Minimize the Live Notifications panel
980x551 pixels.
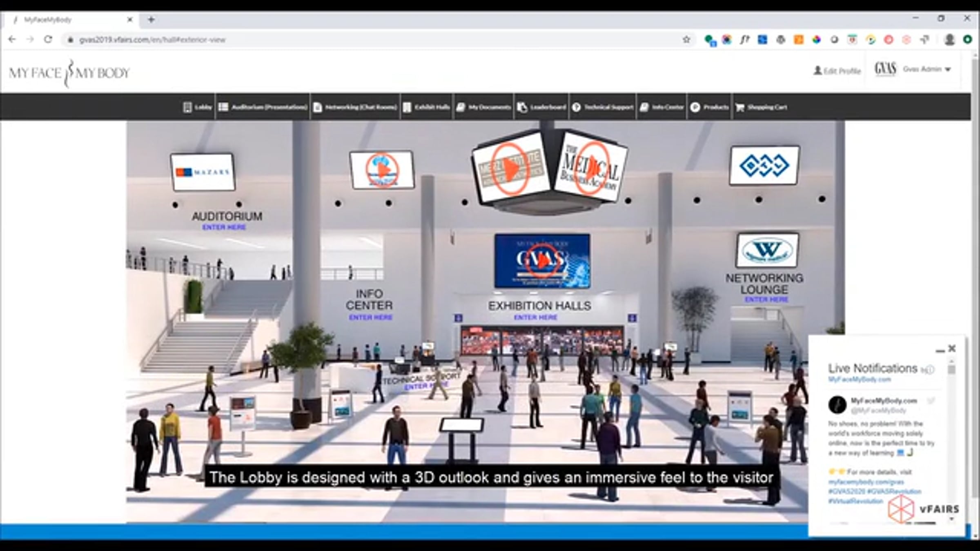[940, 350]
